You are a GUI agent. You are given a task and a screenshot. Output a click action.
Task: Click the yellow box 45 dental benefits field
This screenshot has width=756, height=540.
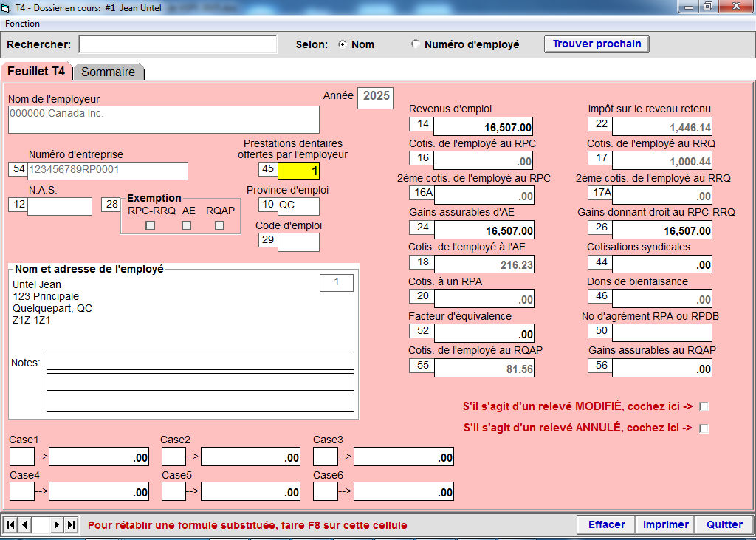pos(298,171)
